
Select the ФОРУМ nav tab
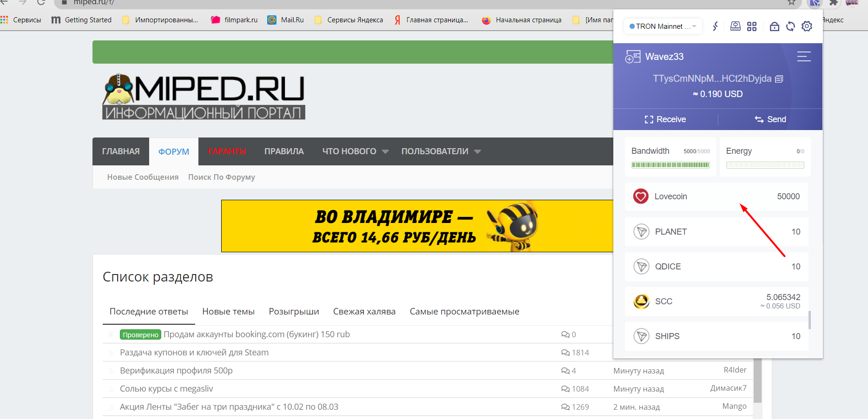[174, 151]
